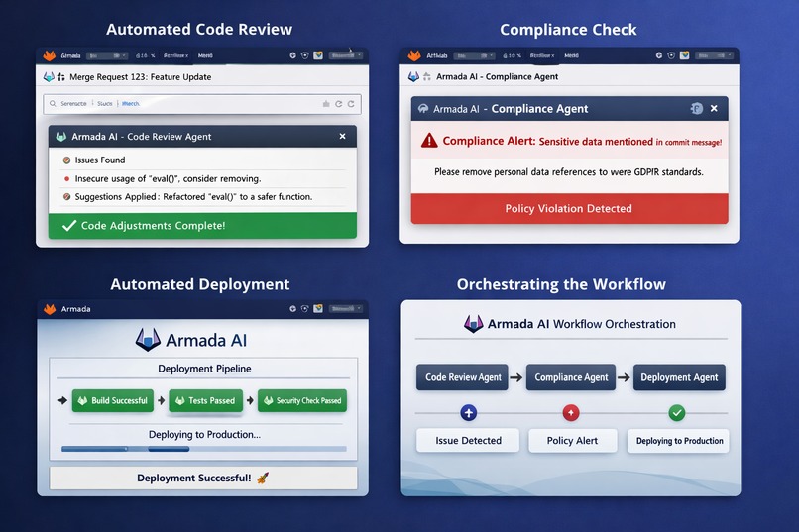Click the merge request branch icon beside the title
799x532 pixels.
[61, 77]
